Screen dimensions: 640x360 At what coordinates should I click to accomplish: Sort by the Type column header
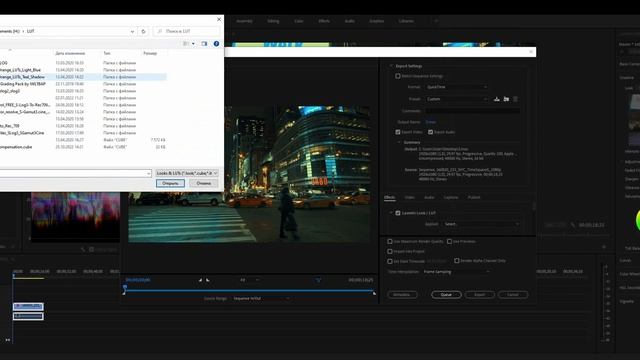[107, 53]
